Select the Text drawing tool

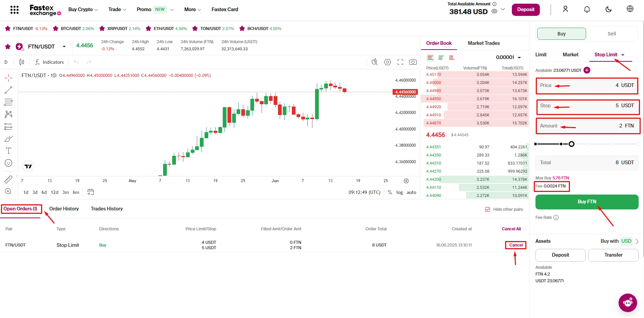click(8, 151)
